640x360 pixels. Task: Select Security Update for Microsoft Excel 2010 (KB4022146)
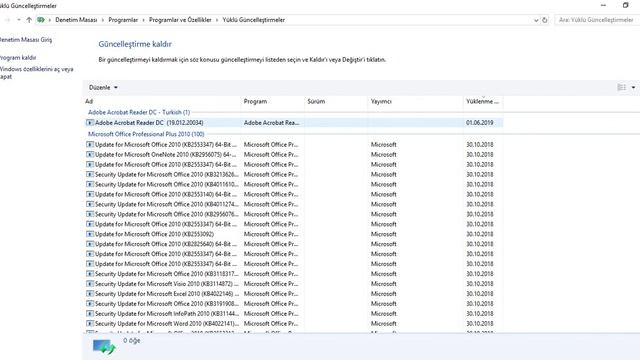click(293, 293)
